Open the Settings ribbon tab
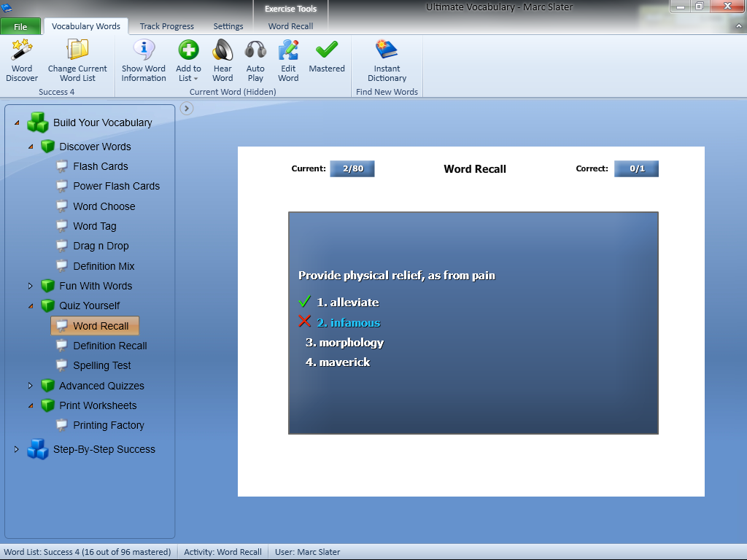 228,26
